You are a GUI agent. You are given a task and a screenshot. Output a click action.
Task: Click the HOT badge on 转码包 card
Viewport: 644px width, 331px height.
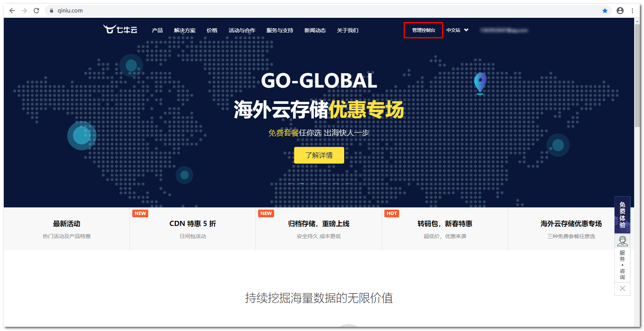pyautogui.click(x=392, y=213)
